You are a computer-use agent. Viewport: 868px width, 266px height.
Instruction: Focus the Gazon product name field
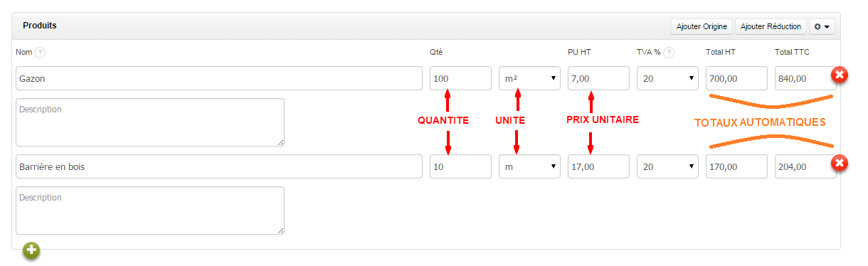(219, 78)
